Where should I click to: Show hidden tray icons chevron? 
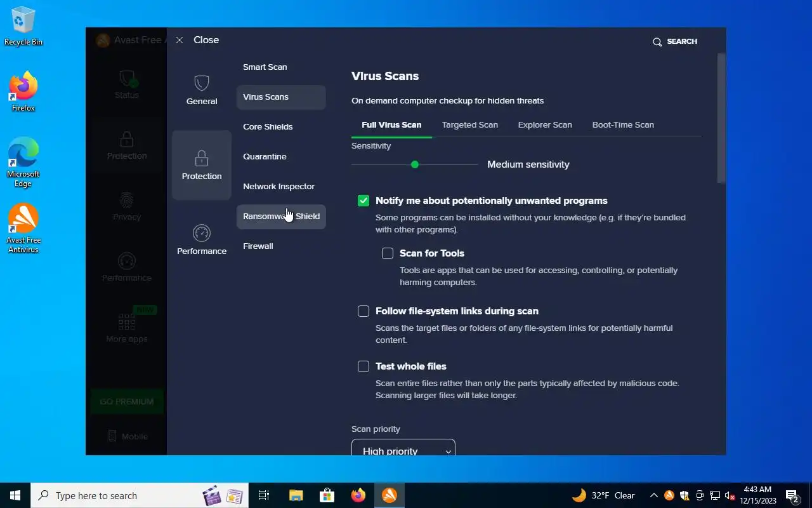653,495
